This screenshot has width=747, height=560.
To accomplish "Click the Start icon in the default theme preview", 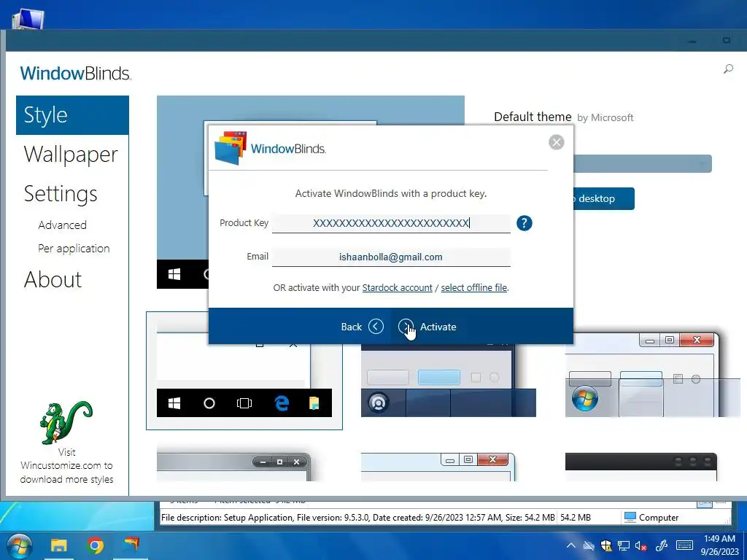I will (x=174, y=274).
